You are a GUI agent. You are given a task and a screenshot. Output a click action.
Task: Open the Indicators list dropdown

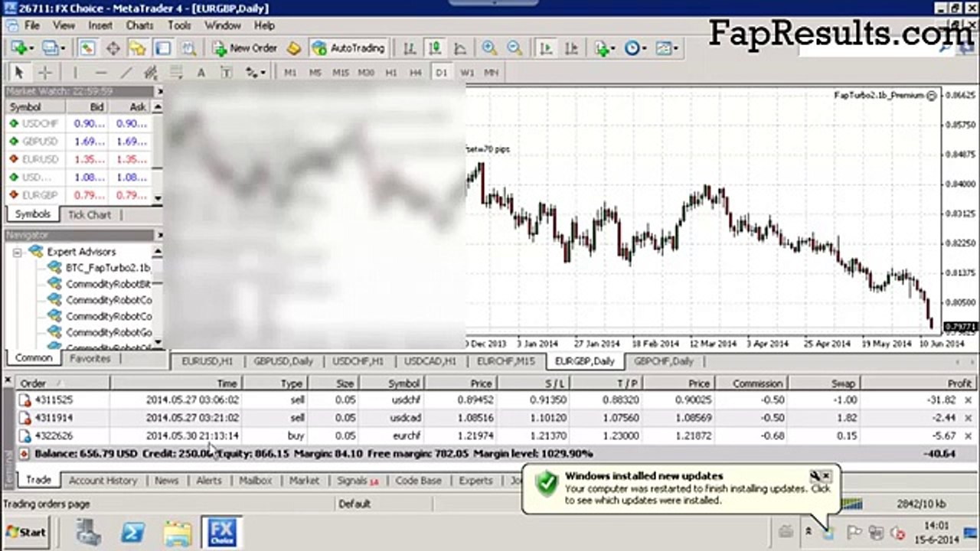click(x=604, y=48)
